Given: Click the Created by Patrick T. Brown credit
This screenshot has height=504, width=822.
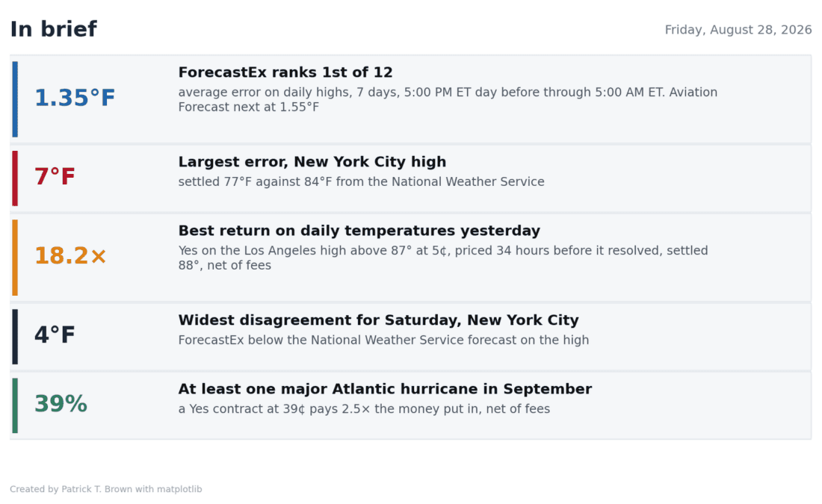Looking at the screenshot, I should (x=106, y=489).
